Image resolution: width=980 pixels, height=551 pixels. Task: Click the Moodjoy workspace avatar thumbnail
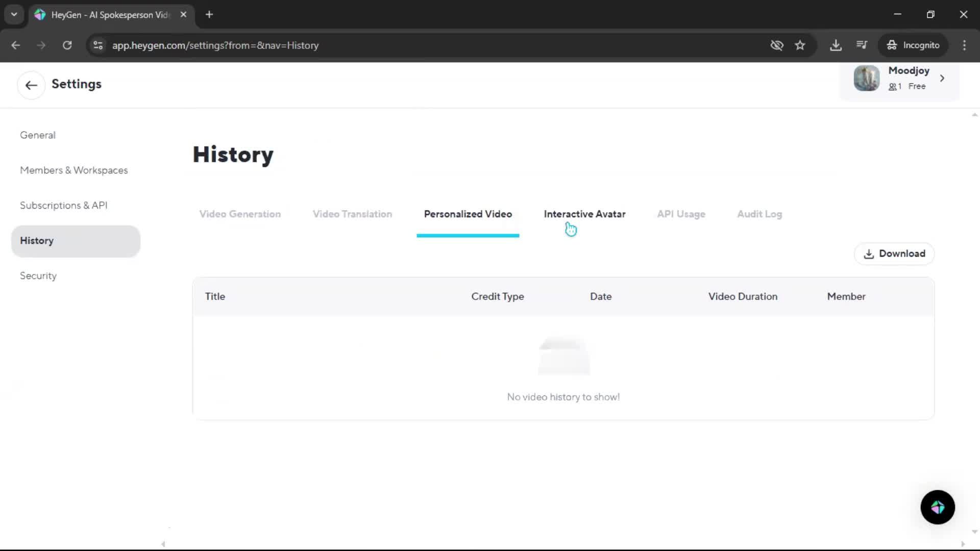pyautogui.click(x=866, y=78)
